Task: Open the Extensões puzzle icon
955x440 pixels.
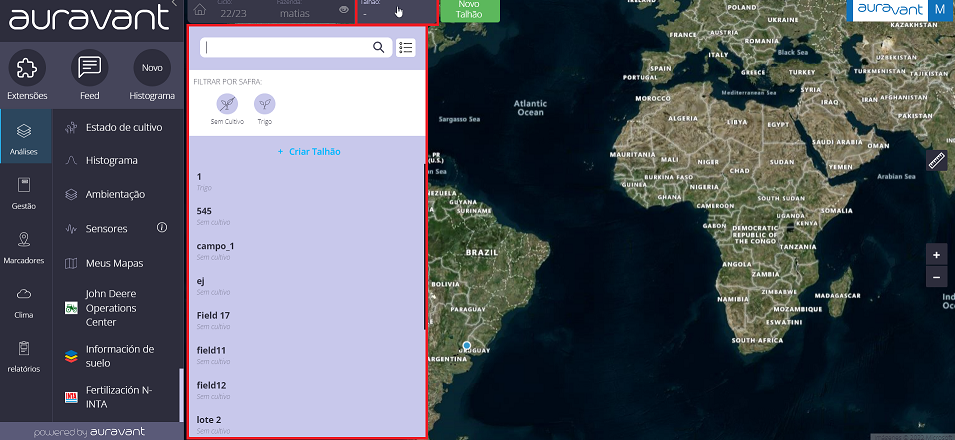Action: click(27, 68)
